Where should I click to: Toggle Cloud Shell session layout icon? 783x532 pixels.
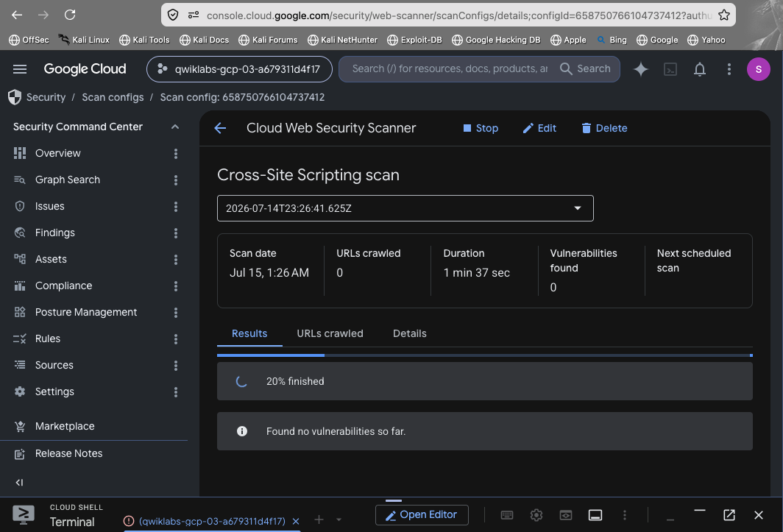tap(595, 515)
